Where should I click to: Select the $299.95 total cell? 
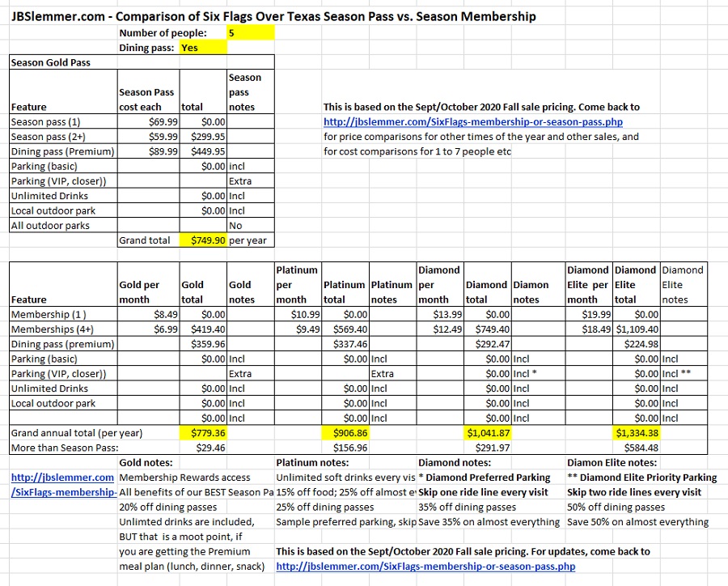[x=203, y=137]
